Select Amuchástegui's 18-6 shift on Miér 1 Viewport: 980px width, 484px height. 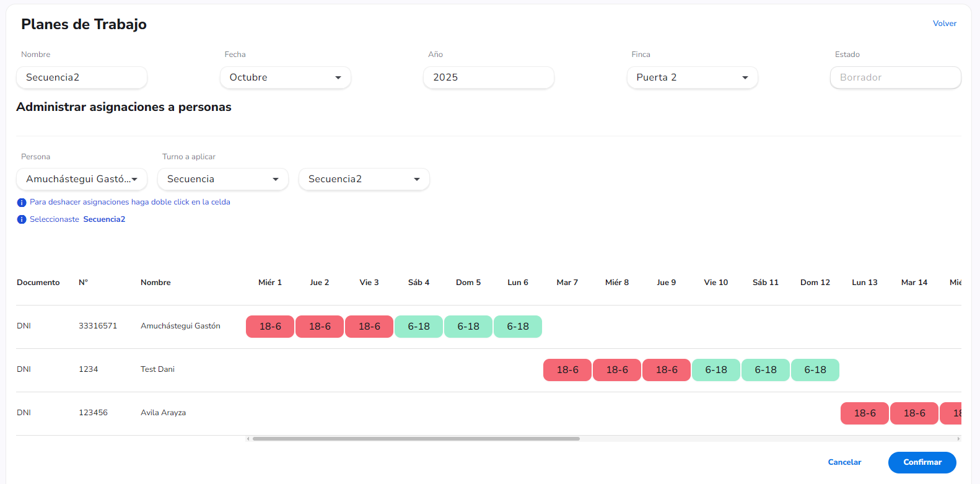click(270, 327)
